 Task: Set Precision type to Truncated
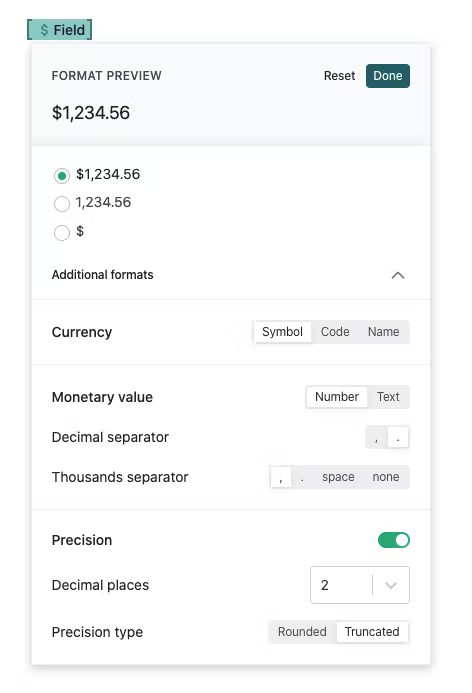click(372, 632)
